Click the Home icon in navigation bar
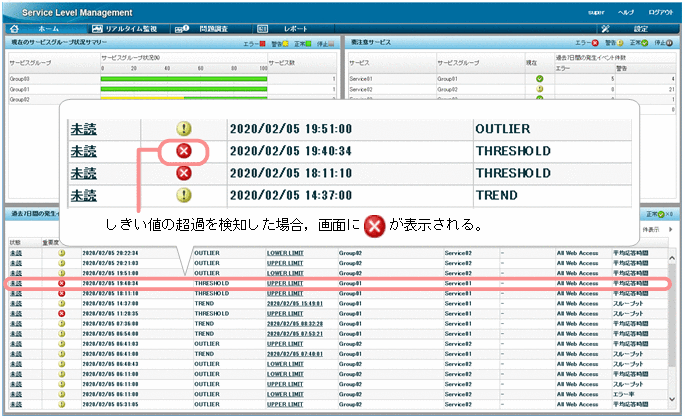 [x=14, y=29]
